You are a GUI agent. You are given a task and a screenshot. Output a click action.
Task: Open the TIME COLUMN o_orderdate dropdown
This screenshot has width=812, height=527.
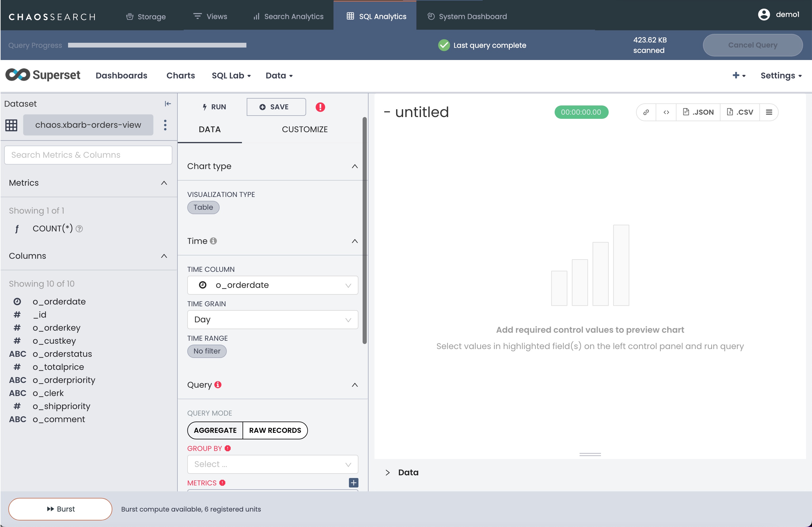(x=272, y=285)
